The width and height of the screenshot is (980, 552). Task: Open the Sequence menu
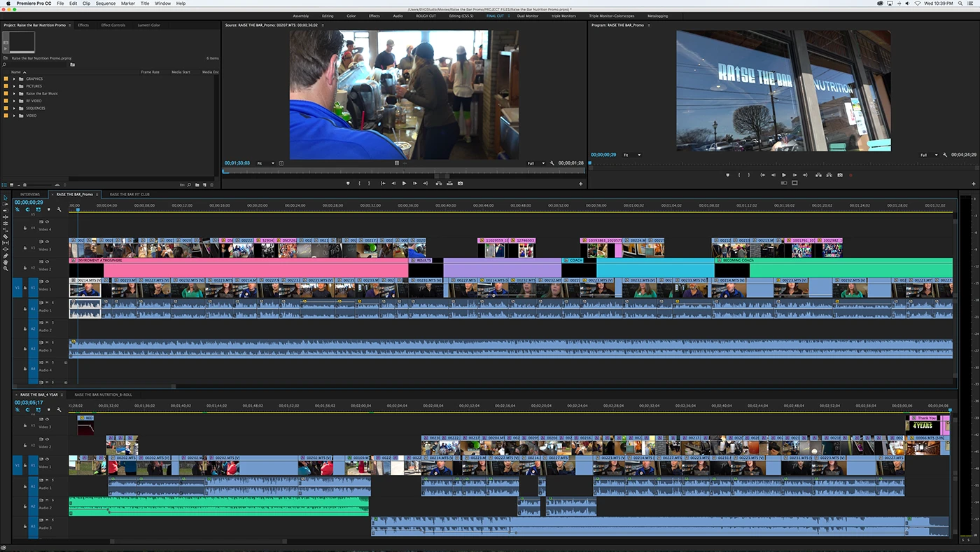pos(106,4)
